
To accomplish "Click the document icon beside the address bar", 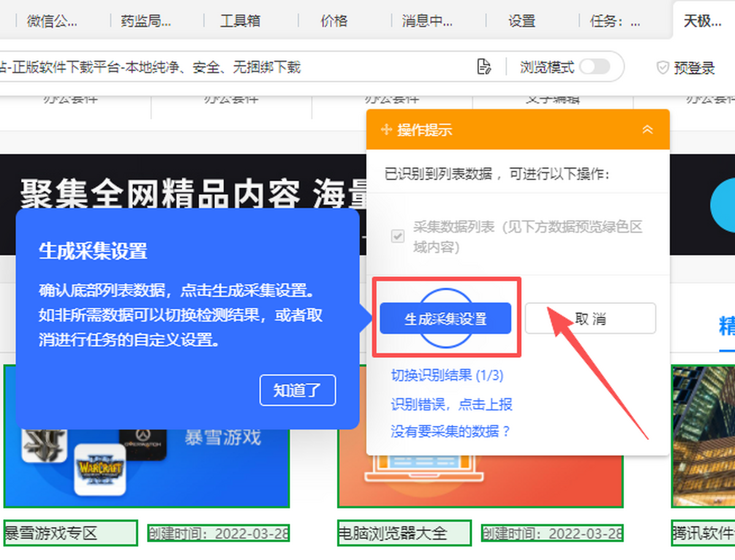I will (484, 67).
